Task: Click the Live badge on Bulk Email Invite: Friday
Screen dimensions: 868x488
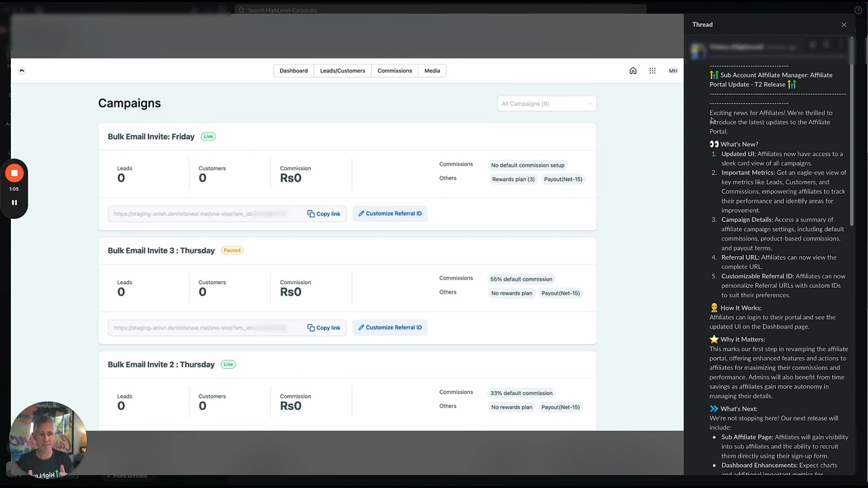Action: coord(208,136)
